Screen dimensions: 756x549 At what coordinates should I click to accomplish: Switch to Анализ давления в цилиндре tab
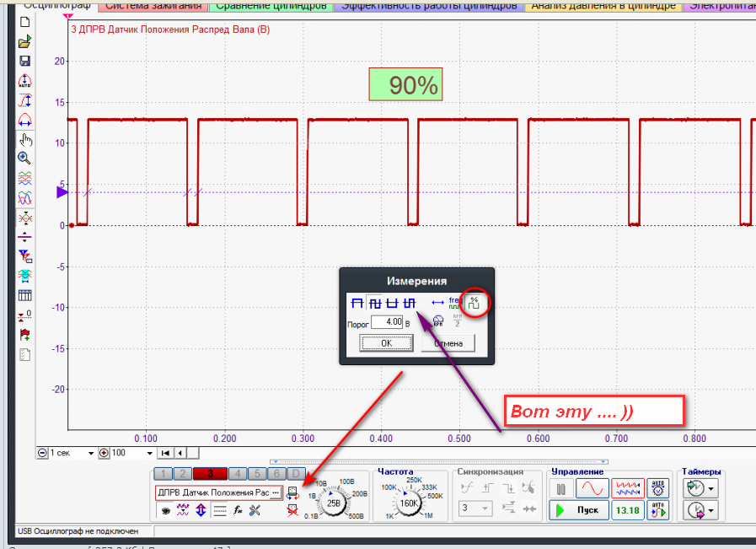click(x=603, y=6)
